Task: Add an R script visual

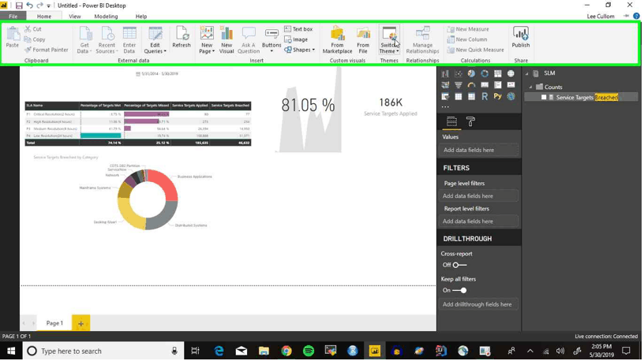Action: tap(485, 96)
